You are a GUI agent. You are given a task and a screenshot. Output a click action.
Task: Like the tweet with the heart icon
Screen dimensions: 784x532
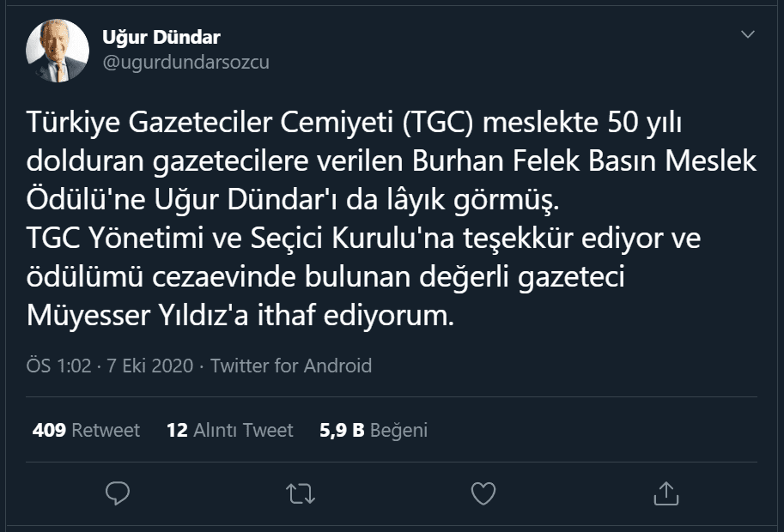tap(484, 493)
